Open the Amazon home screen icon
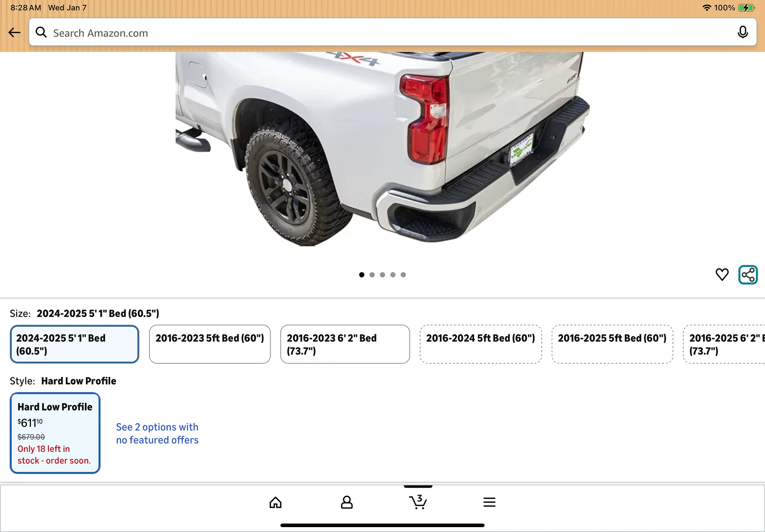Viewport: 765px width, 532px height. point(275,502)
